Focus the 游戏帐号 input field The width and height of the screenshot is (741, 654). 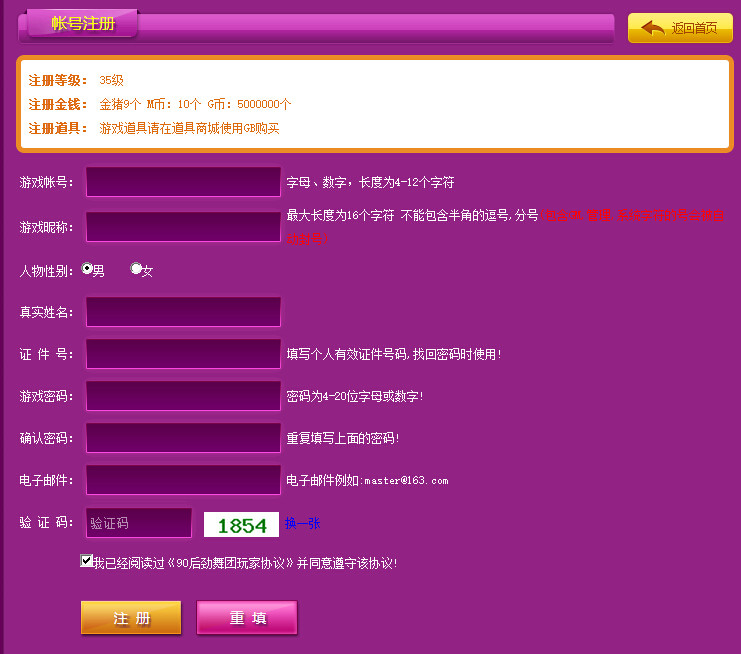[183, 182]
